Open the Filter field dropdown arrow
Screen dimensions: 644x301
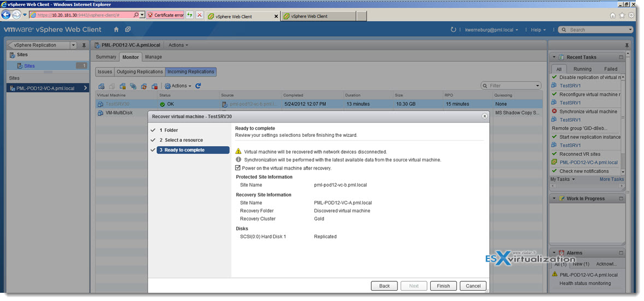538,86
